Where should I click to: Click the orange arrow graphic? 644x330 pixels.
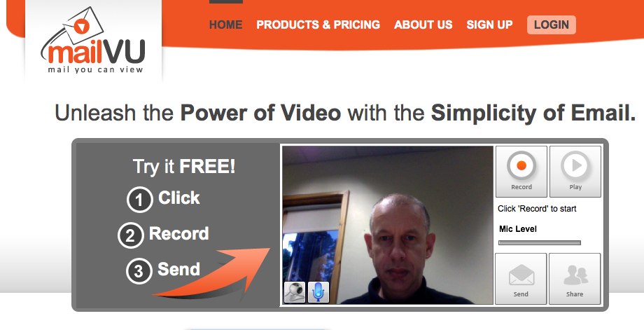click(212, 272)
